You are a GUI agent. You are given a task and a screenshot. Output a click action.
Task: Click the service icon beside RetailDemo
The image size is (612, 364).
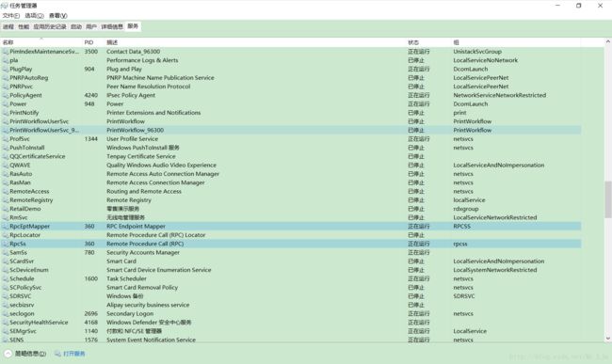[5, 209]
